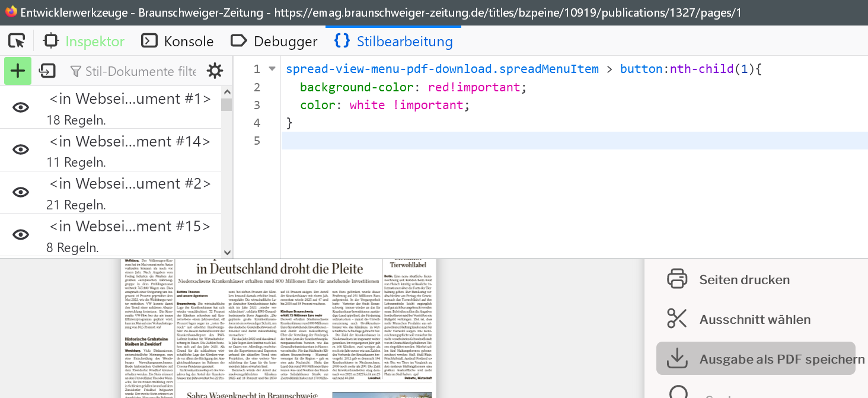Viewport: 868px width, 398px height.
Task: Choose Ausschnitt wählen menu entry
Action: pyautogui.click(x=755, y=319)
